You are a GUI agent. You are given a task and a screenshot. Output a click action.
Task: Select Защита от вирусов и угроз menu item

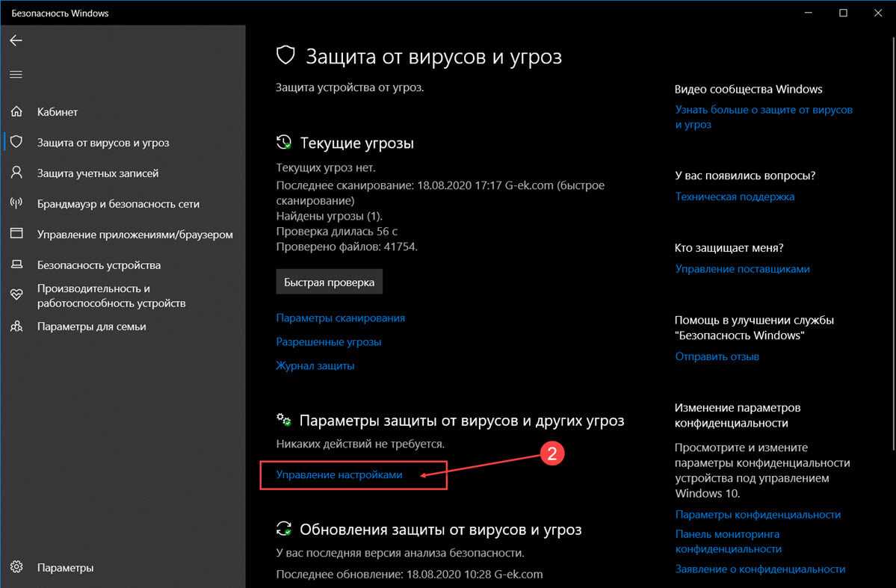(x=103, y=143)
